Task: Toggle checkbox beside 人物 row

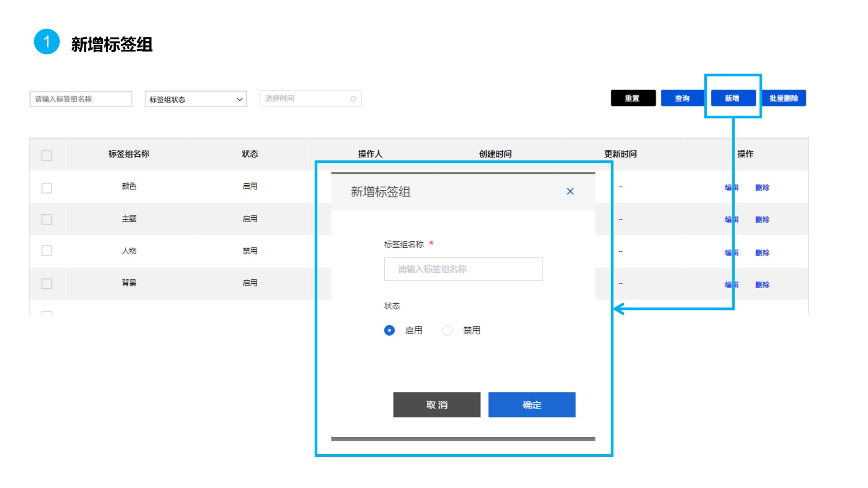Action: point(47,251)
